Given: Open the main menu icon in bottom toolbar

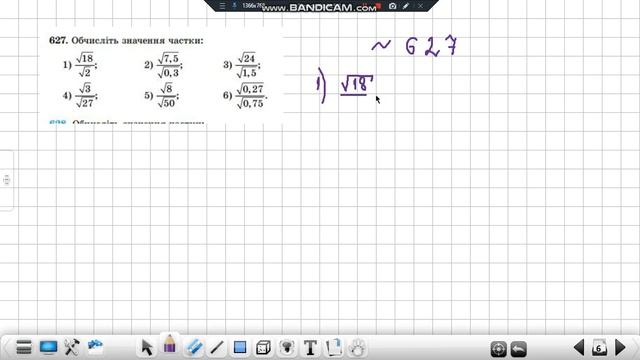Looking at the screenshot, I should pos(24,347).
